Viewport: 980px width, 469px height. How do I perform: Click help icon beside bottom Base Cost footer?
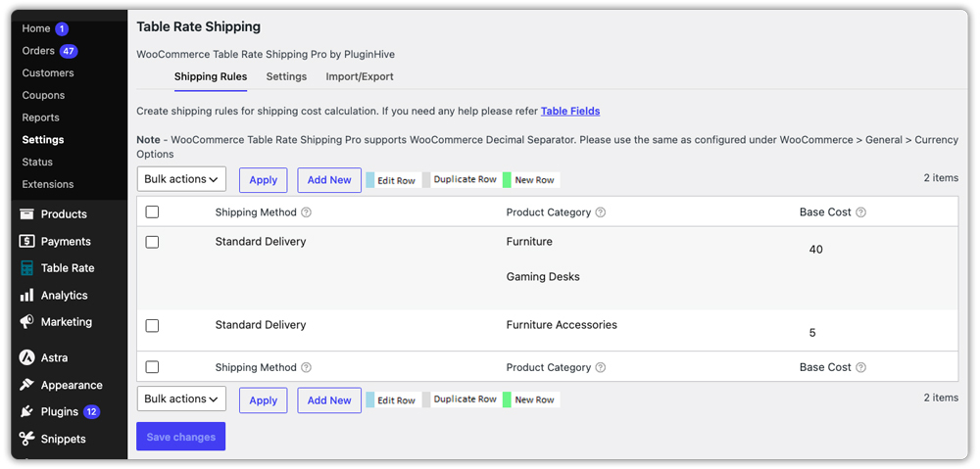tap(861, 367)
